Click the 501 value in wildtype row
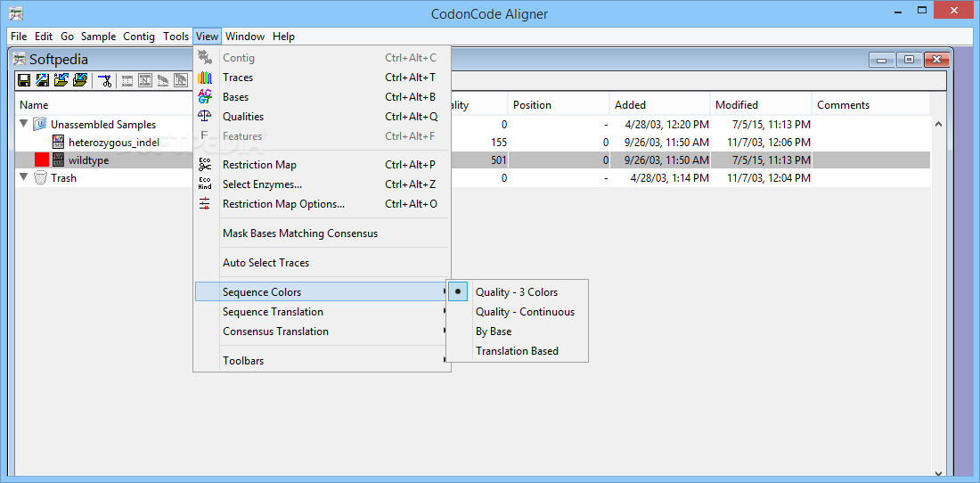Image resolution: width=980 pixels, height=483 pixels. pos(499,160)
